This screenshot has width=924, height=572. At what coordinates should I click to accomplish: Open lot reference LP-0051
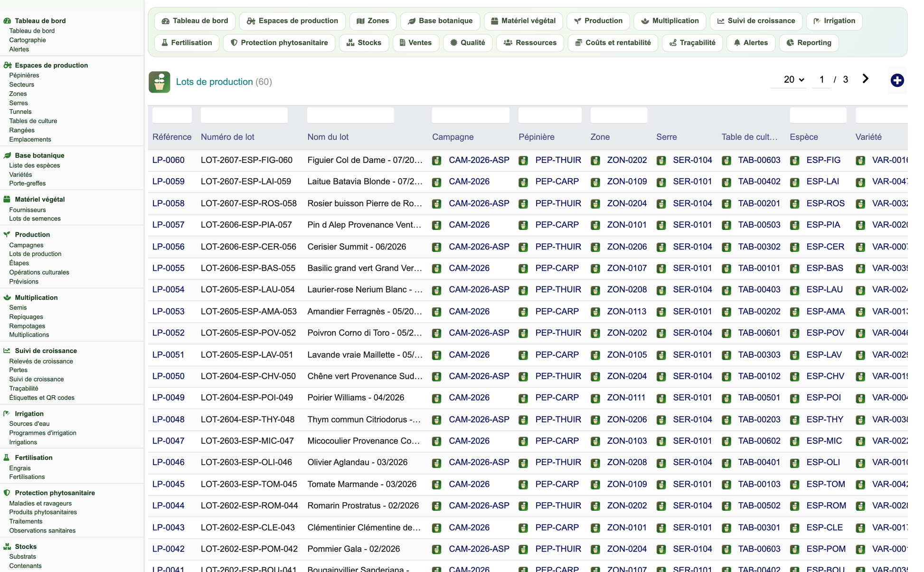[x=168, y=354]
